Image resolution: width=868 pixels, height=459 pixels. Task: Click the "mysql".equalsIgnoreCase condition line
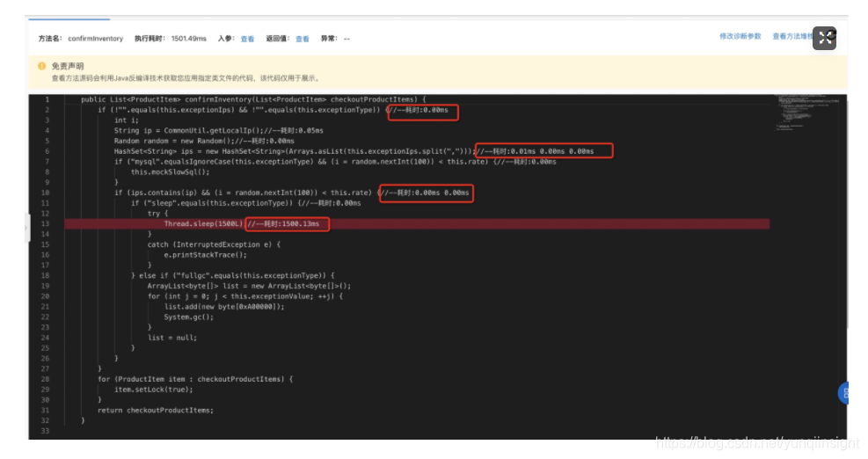[x=335, y=162]
